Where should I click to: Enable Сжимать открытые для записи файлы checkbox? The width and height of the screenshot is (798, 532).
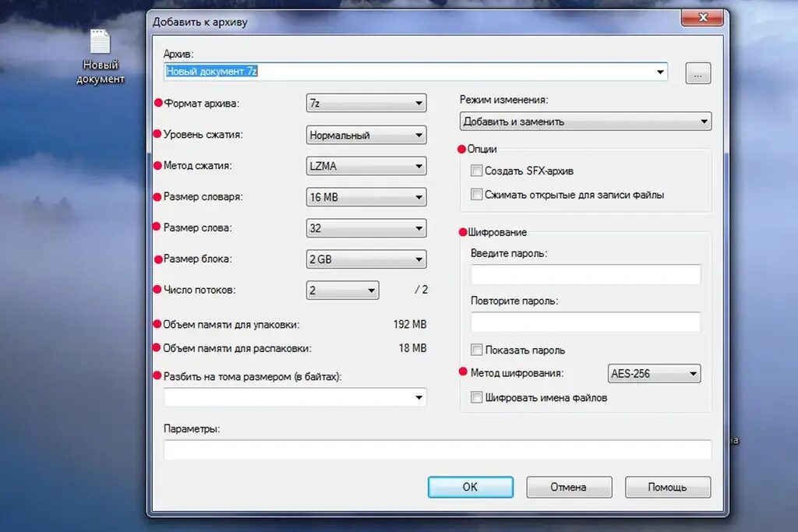[x=476, y=195]
